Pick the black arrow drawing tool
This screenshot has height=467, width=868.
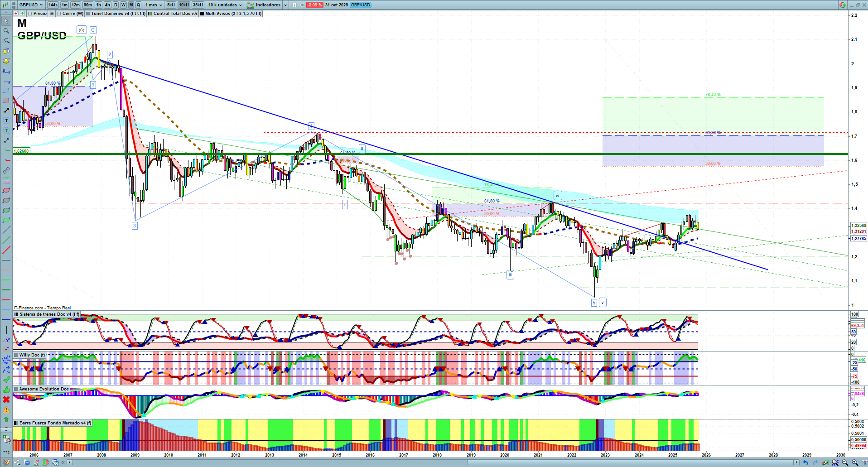[x=6, y=111]
